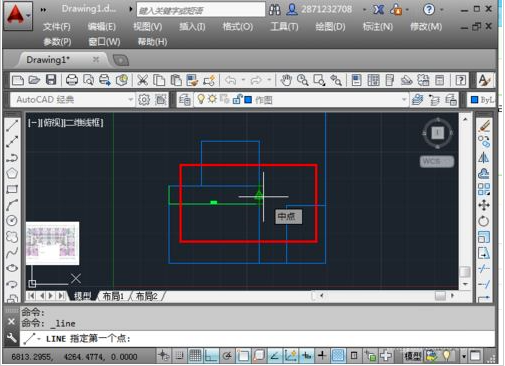Open the Plot print icon
Image resolution: width=505 pixels, height=366 pixels.
[x=72, y=80]
